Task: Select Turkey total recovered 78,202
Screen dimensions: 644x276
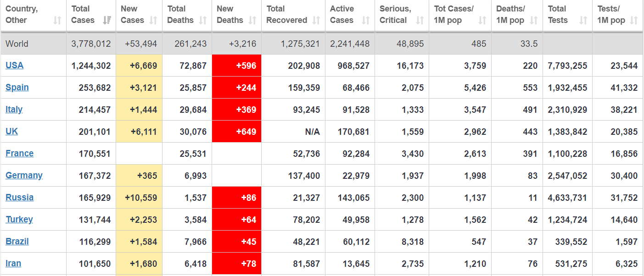Action: (307, 220)
